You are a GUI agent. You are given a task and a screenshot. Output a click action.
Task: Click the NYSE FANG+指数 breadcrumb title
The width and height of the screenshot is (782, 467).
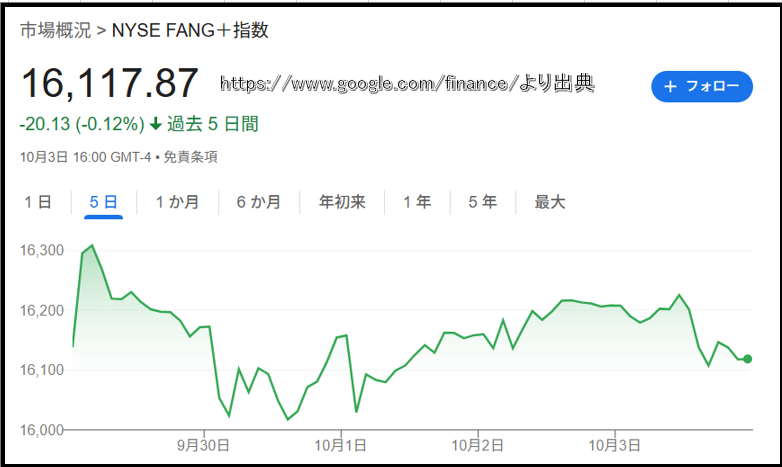click(190, 30)
